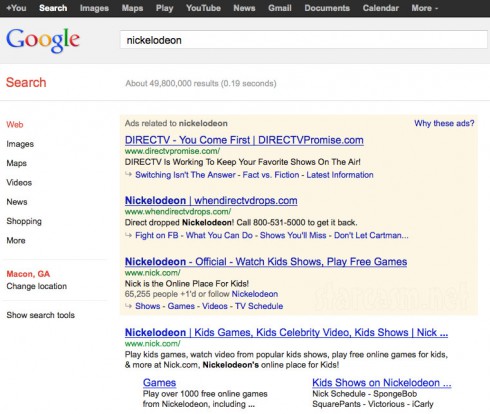Click the nickelodeon search input field

click(x=303, y=40)
